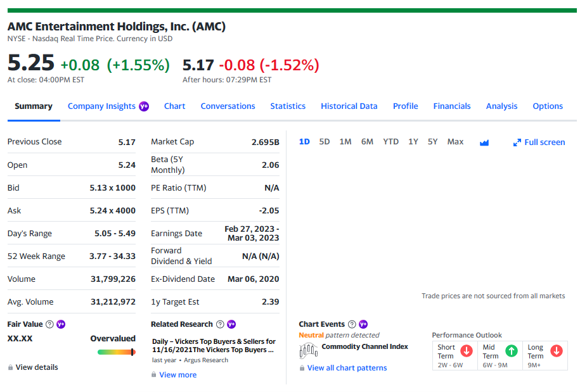
Task: Click the Volume value 31,799,226
Action: pyautogui.click(x=113, y=279)
